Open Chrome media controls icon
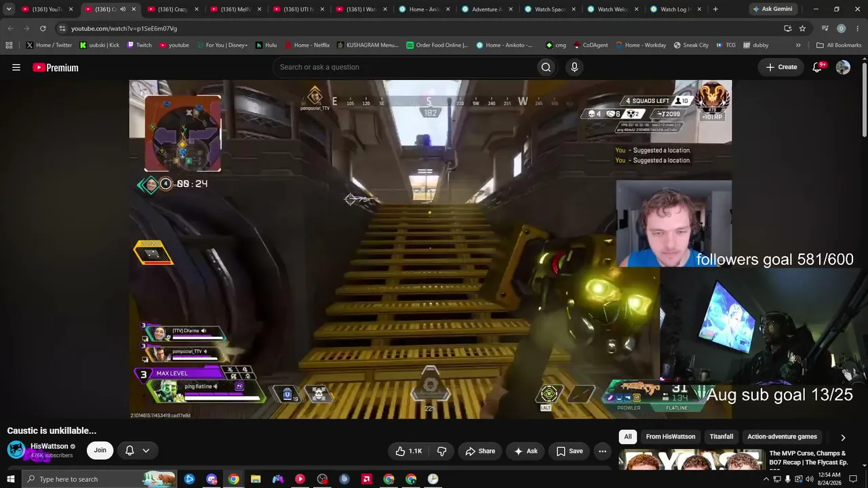 [825, 28]
